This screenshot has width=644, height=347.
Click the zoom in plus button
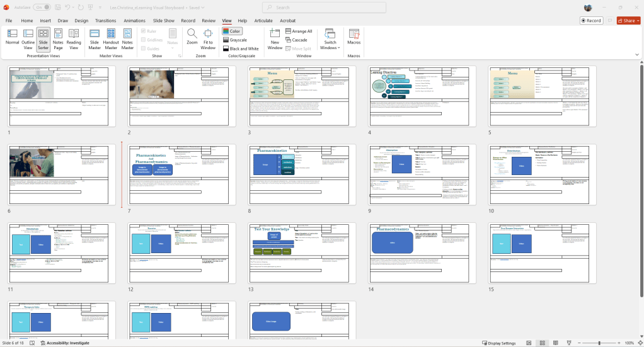tap(619, 343)
